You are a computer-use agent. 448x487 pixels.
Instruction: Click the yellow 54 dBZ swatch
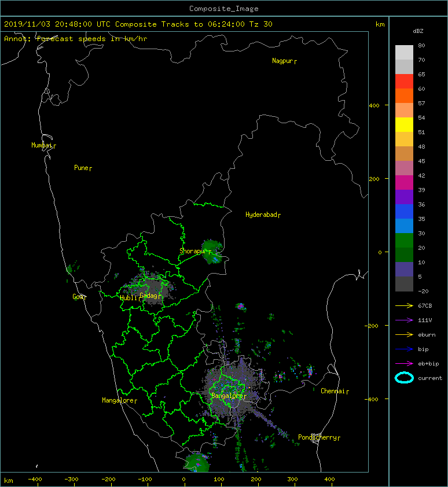coord(404,124)
